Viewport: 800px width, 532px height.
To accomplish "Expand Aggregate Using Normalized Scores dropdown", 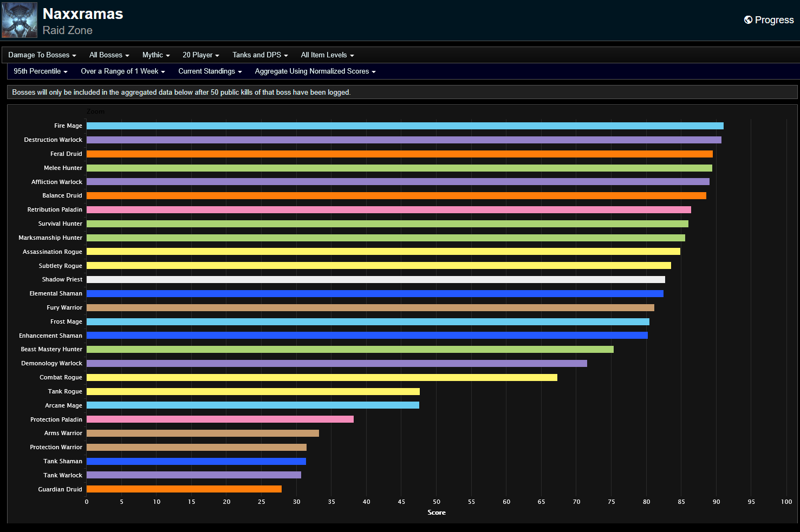I will point(315,71).
